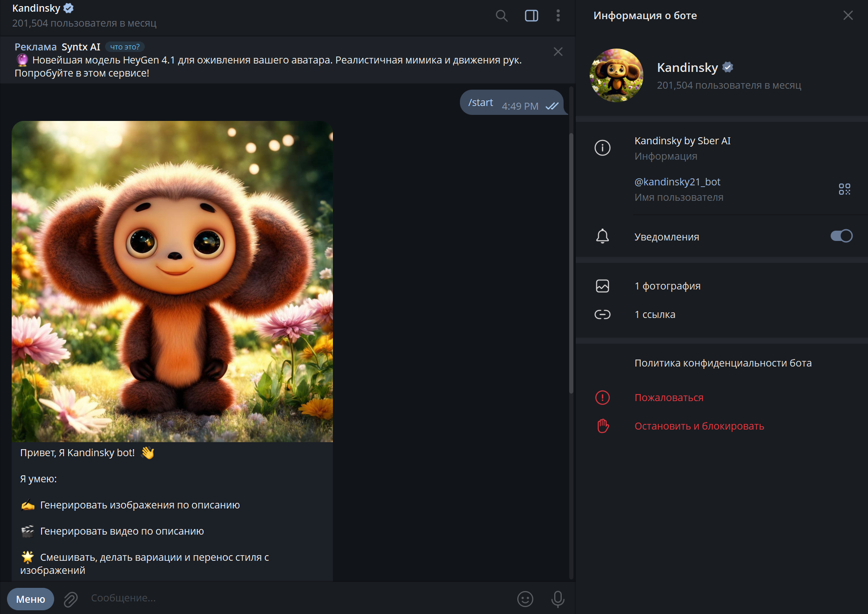Screen dimensions: 868x614
Task: Click Остановить и блокировать
Action: point(699,426)
